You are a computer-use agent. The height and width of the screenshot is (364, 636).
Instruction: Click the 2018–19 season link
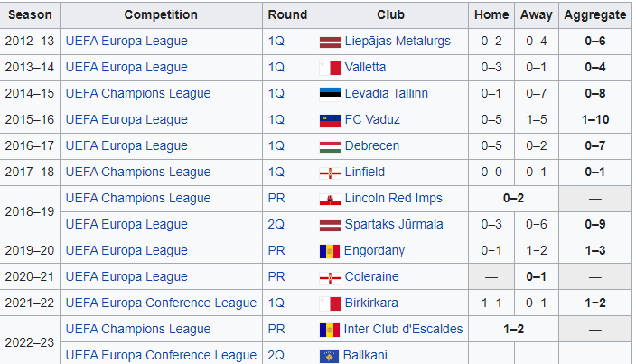click(x=31, y=211)
